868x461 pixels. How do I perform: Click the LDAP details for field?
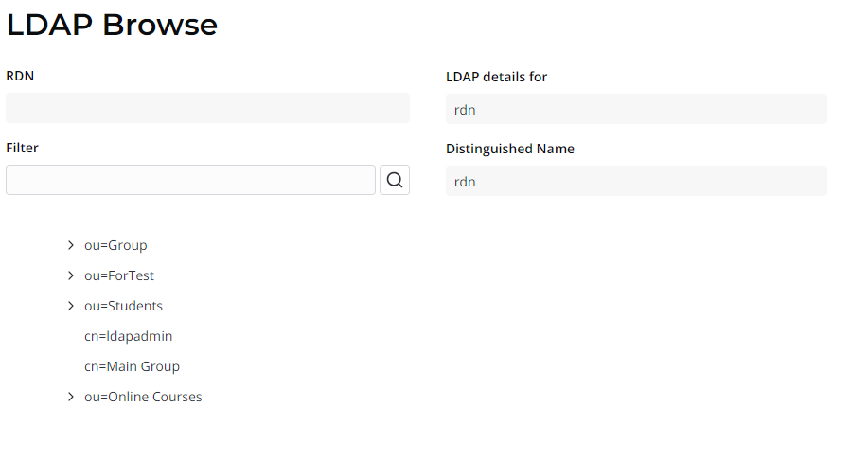(x=636, y=109)
